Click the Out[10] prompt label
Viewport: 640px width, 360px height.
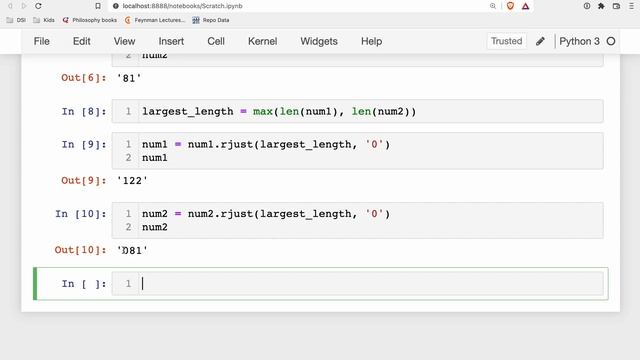tap(80, 250)
